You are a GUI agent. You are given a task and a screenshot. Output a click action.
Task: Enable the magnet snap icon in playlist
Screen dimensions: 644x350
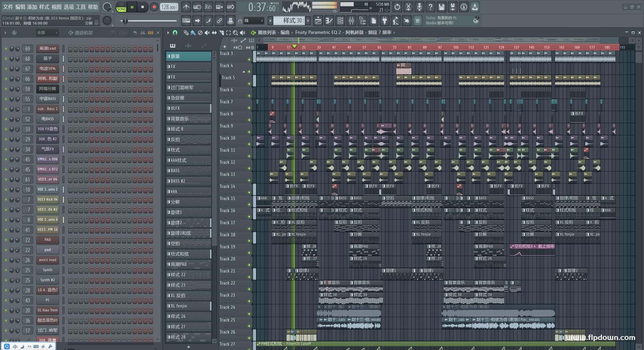click(x=175, y=33)
